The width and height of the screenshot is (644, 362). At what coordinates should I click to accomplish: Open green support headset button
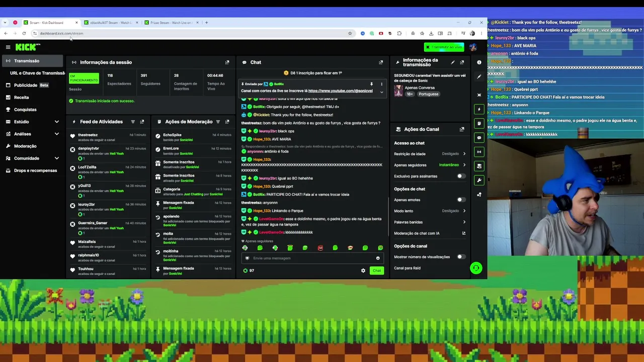pyautogui.click(x=475, y=268)
